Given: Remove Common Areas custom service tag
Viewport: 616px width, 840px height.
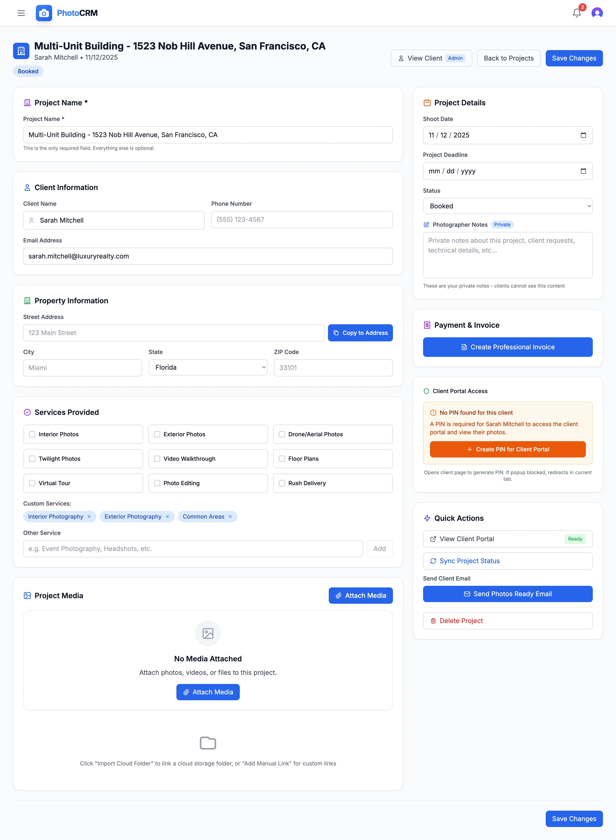Looking at the screenshot, I should 230,516.
